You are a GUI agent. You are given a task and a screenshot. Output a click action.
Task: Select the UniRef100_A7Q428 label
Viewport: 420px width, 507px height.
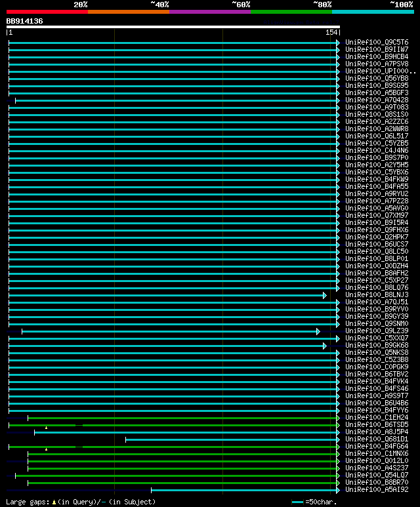377,100
